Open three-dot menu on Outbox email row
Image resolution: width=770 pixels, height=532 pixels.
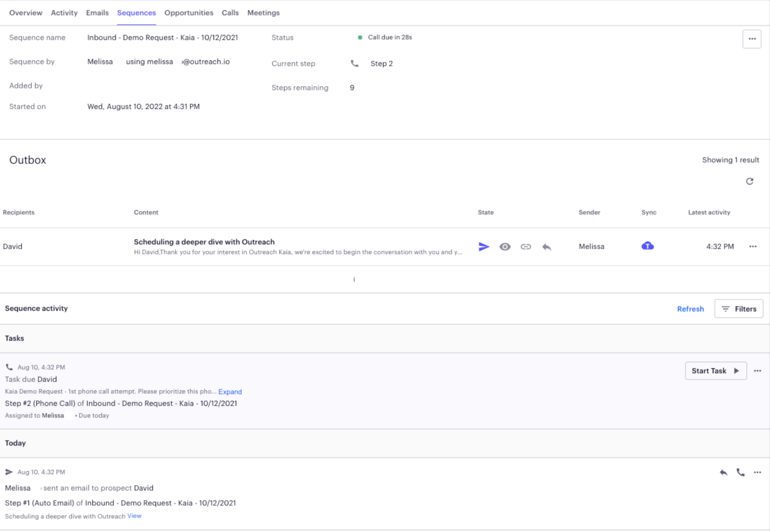point(753,247)
